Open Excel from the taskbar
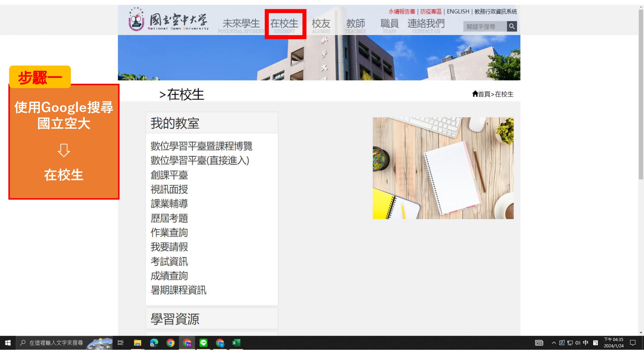 (236, 343)
